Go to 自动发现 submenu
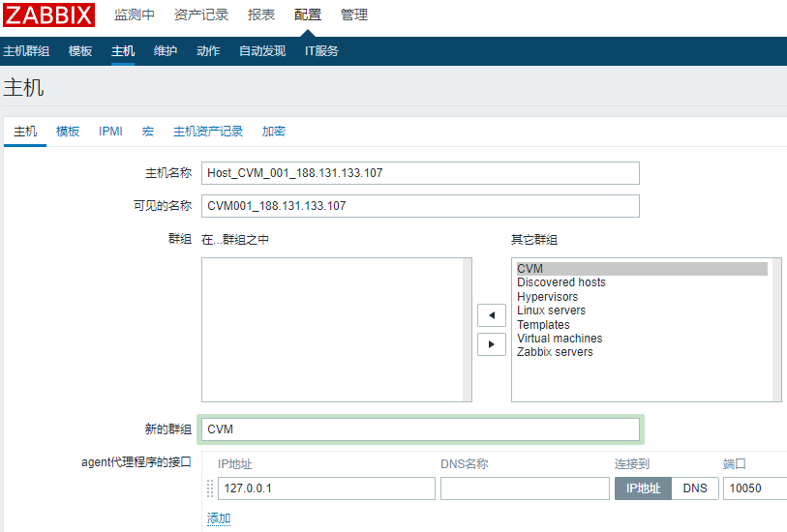The height and width of the screenshot is (532, 787). [262, 51]
